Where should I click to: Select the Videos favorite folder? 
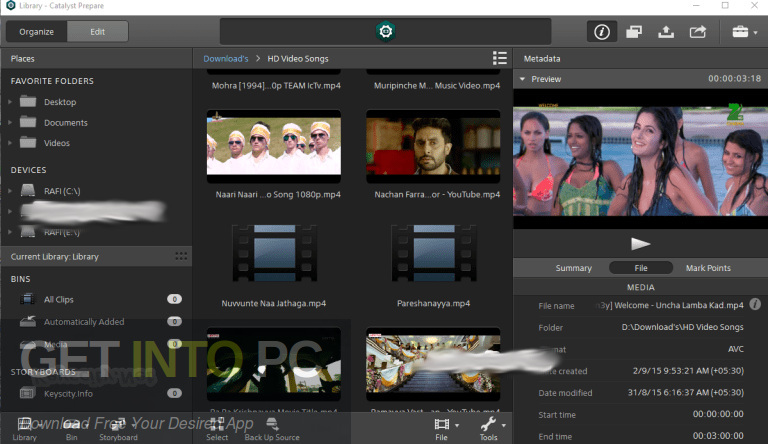tap(57, 143)
